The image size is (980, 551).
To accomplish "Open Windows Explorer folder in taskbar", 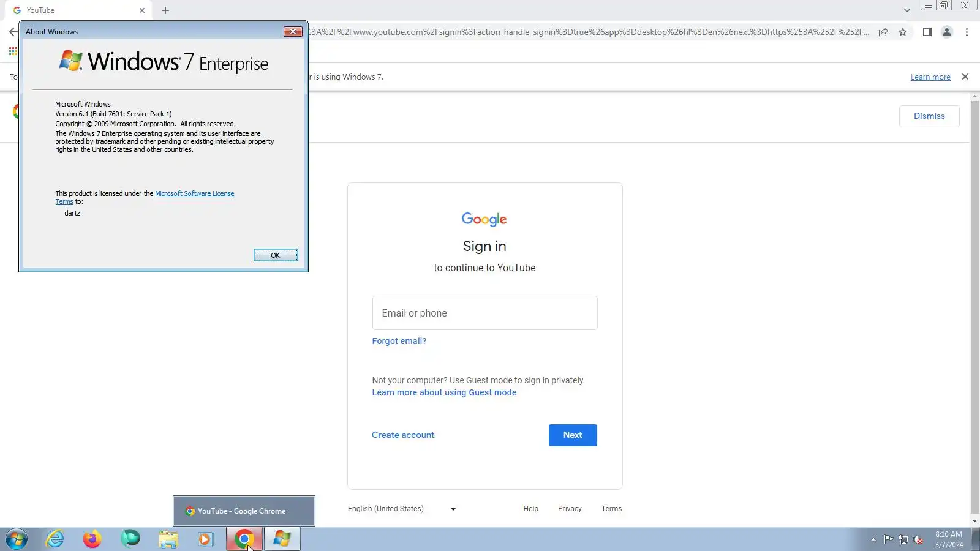I will click(168, 539).
